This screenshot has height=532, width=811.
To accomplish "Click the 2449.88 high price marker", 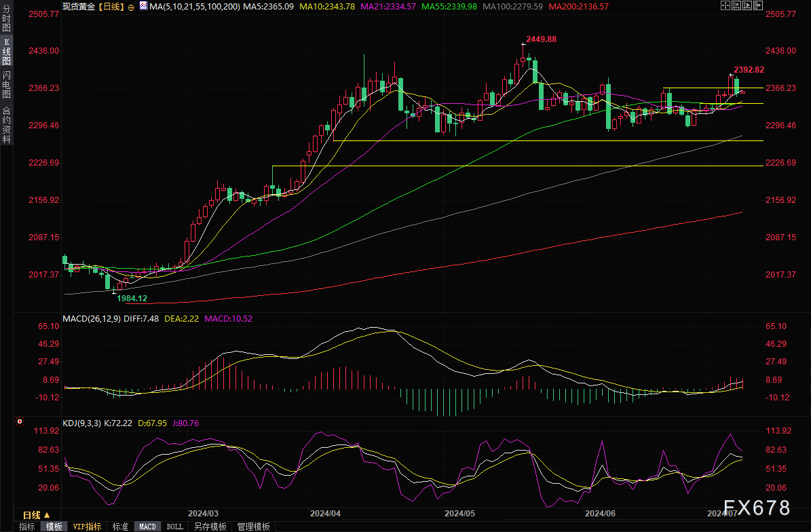I will 541,39.
